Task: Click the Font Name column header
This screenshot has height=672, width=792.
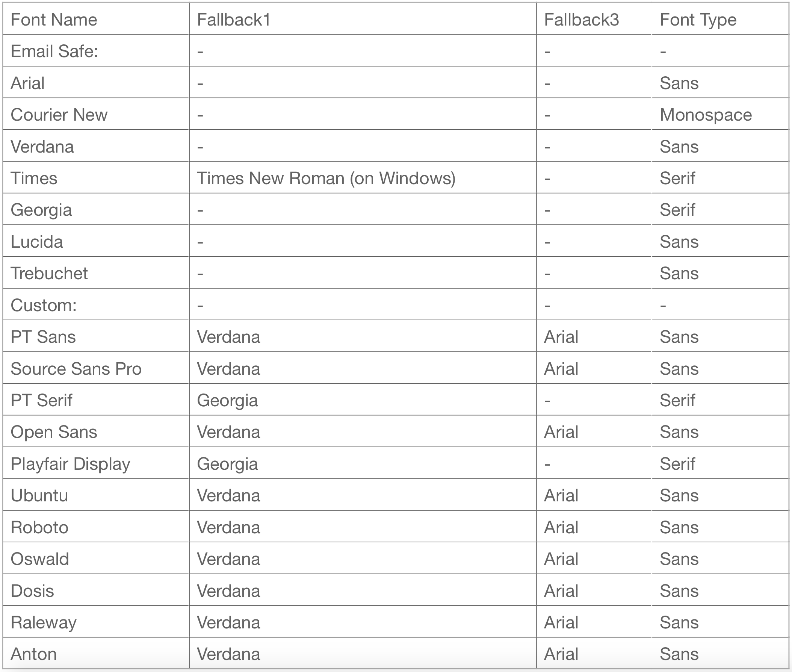Action: tap(54, 20)
